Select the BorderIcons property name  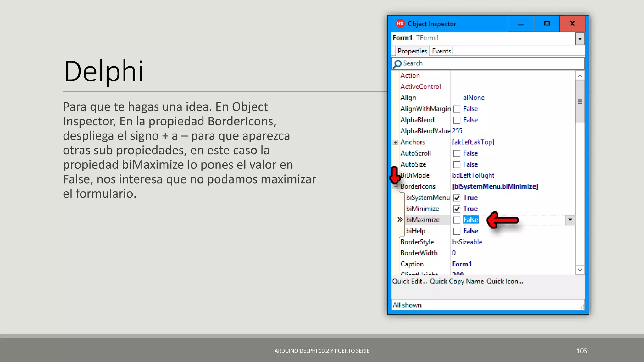(418, 186)
